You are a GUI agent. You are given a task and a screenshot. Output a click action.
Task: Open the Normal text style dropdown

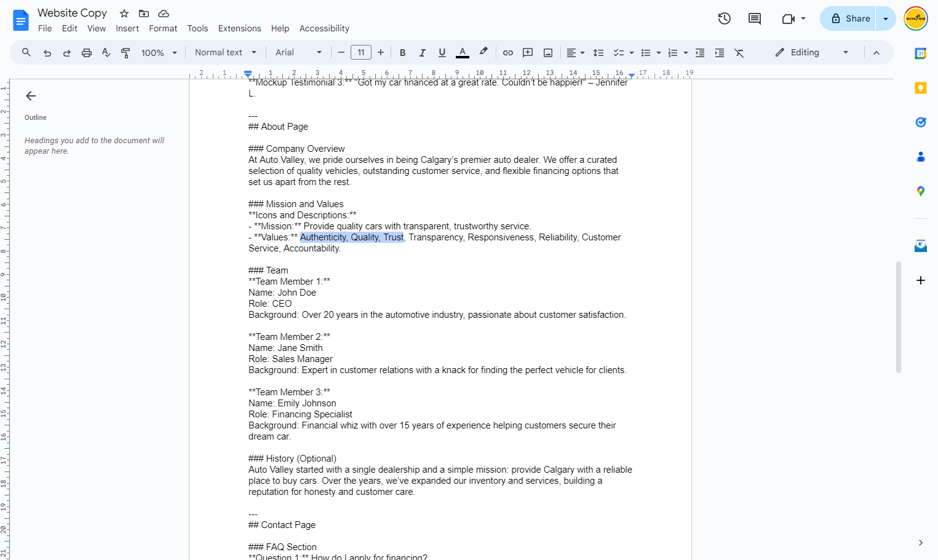pyautogui.click(x=226, y=53)
